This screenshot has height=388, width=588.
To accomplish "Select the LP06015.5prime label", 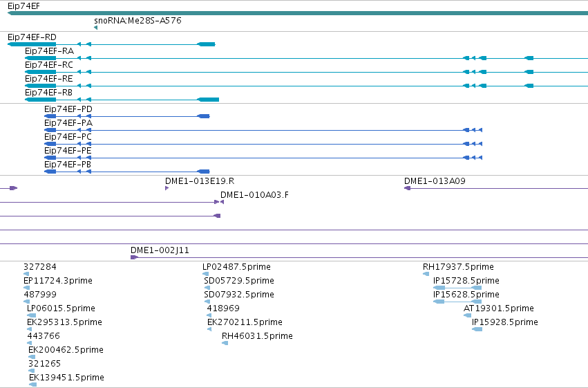I will tap(61, 308).
